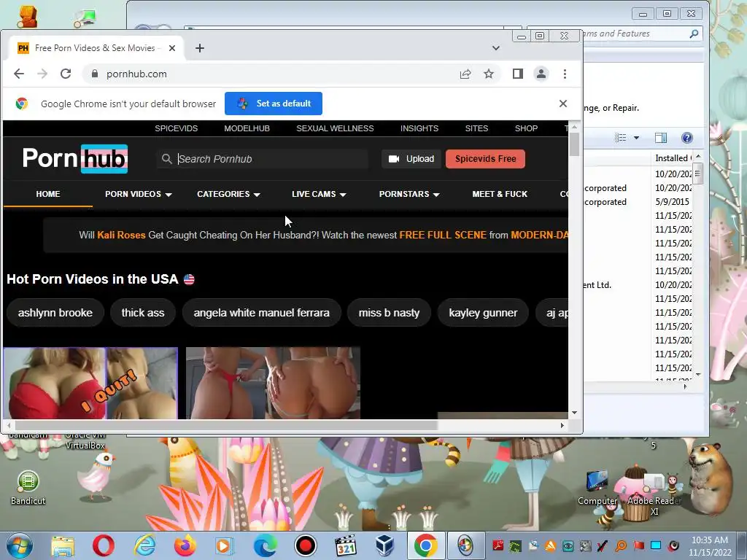Viewport: 747px width, 560px height.
Task: Click the page's horizontal scrollbar thumb
Action: pyautogui.click(x=226, y=425)
